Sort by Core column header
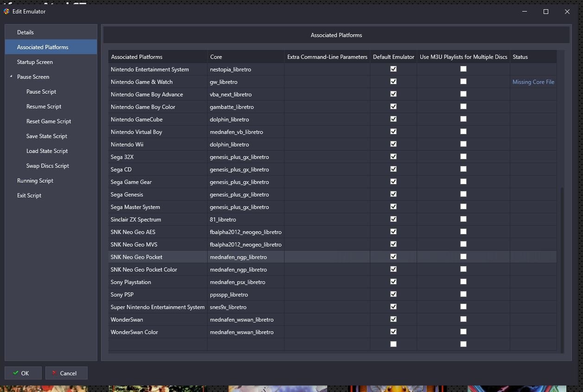583x392 pixels. click(x=246, y=57)
